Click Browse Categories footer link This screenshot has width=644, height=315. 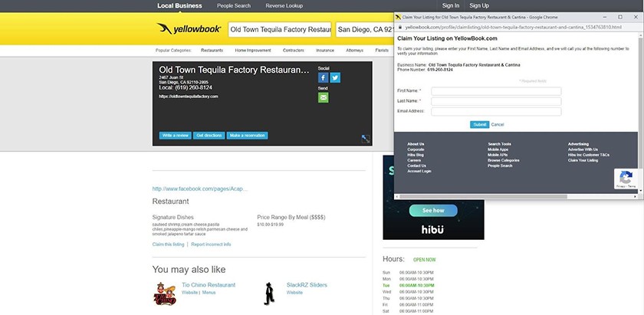coord(504,160)
